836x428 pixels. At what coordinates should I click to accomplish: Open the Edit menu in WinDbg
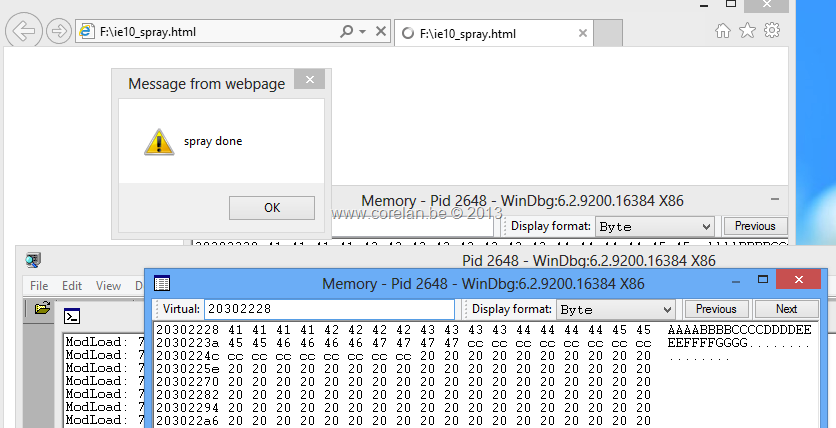pyautogui.click(x=72, y=286)
